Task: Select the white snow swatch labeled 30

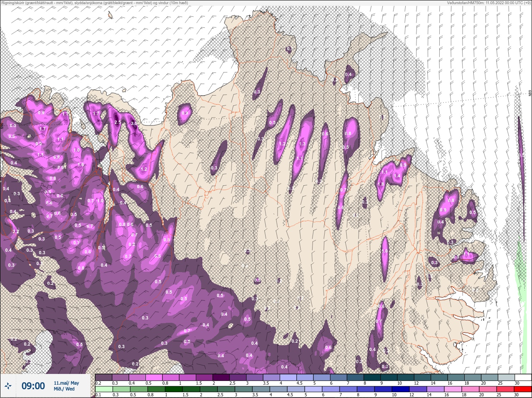Action: 523,378
